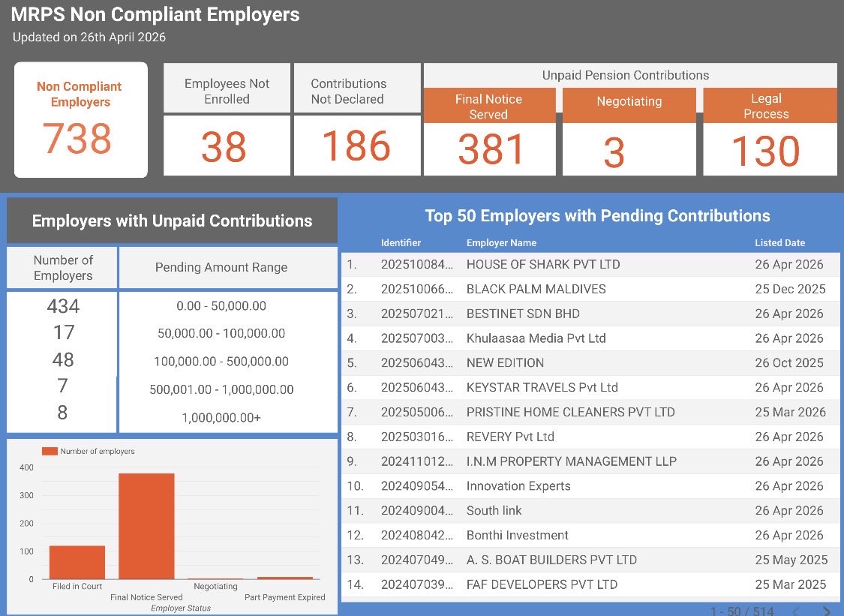The height and width of the screenshot is (616, 844).
Task: Select A. S. BOAT BUILDERS PVT LTD name
Action: coord(551,560)
